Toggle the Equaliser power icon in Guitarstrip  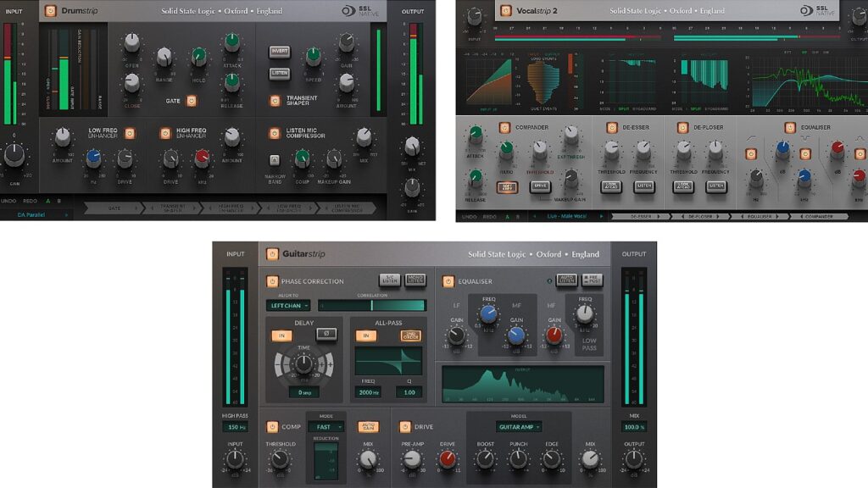coord(448,282)
